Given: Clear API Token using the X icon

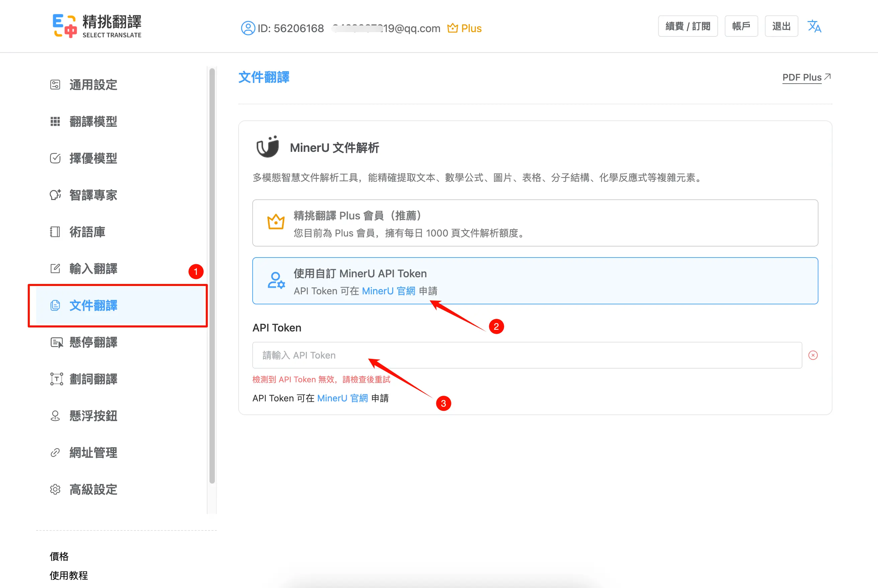Looking at the screenshot, I should click(813, 355).
